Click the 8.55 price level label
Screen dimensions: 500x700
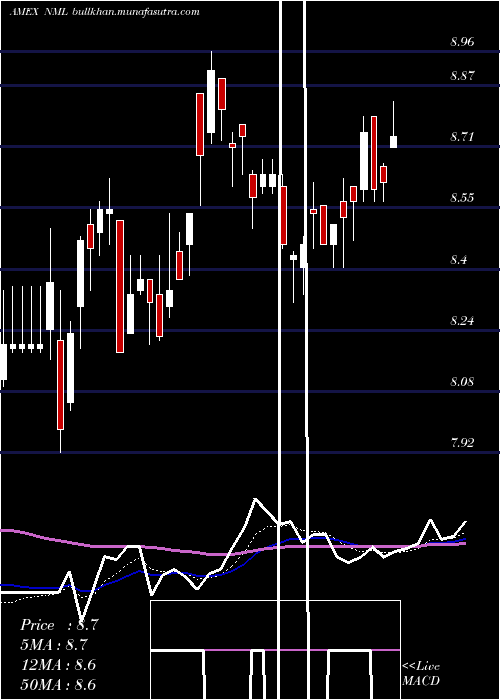tap(462, 198)
